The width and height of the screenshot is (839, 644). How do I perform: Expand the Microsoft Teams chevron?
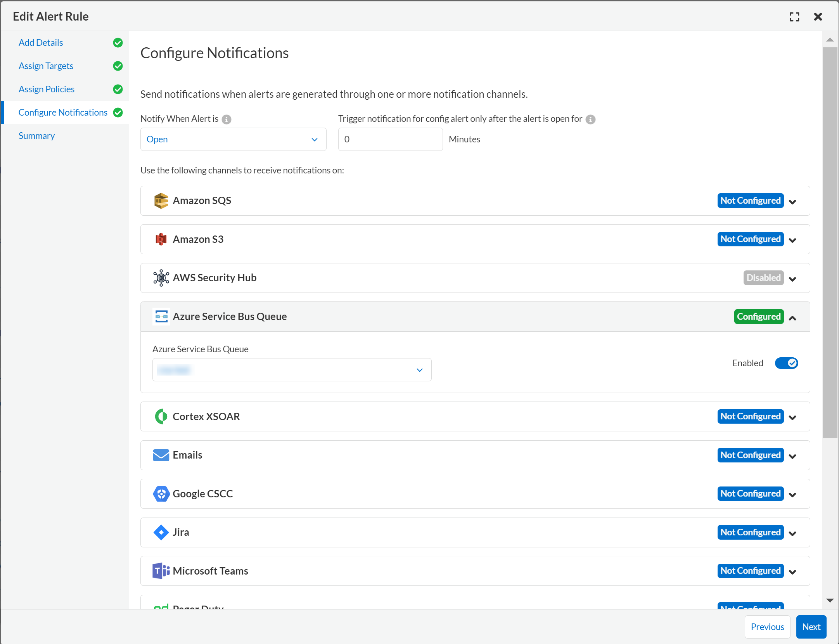coord(792,572)
